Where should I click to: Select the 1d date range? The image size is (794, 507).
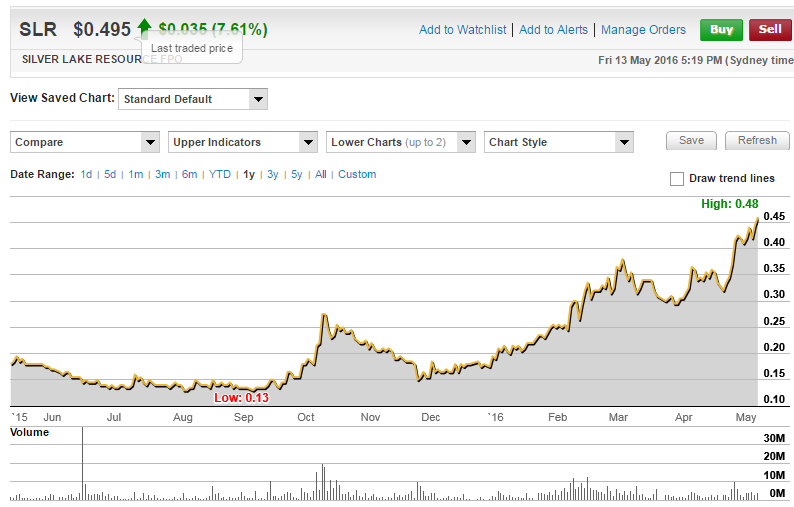pos(87,174)
